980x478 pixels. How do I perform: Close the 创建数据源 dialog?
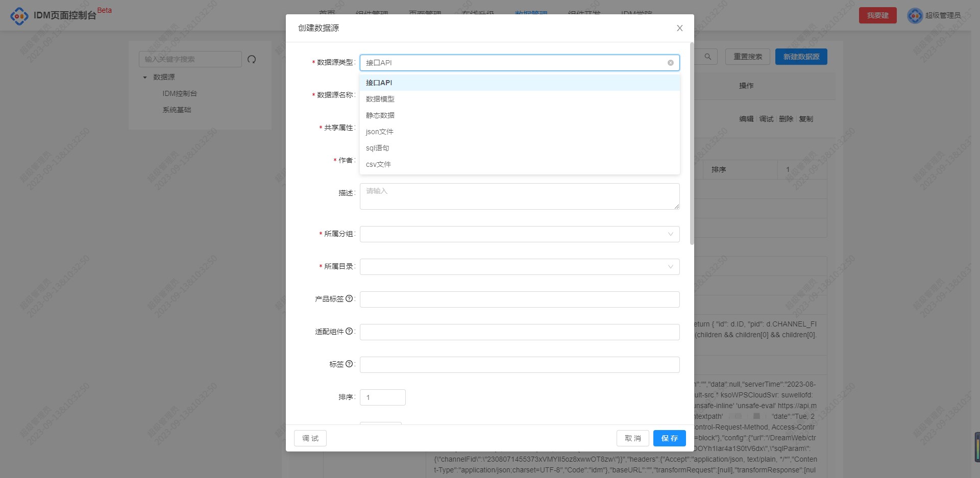pos(679,28)
